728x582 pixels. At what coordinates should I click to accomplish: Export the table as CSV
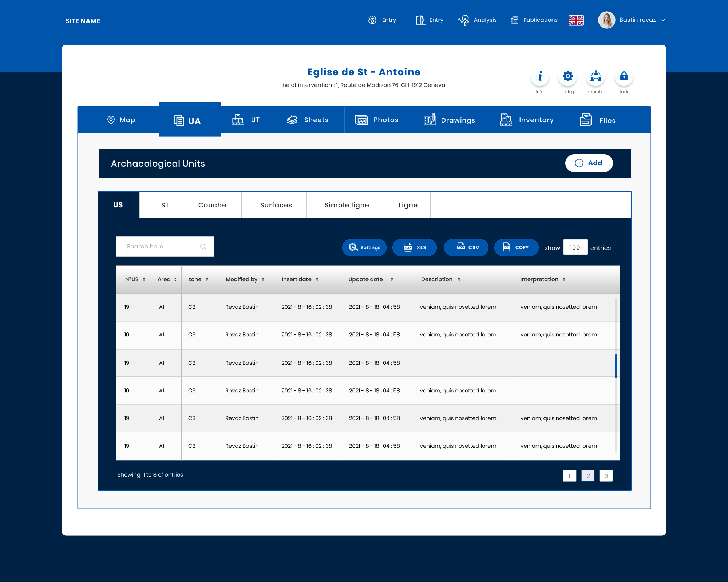coord(466,247)
